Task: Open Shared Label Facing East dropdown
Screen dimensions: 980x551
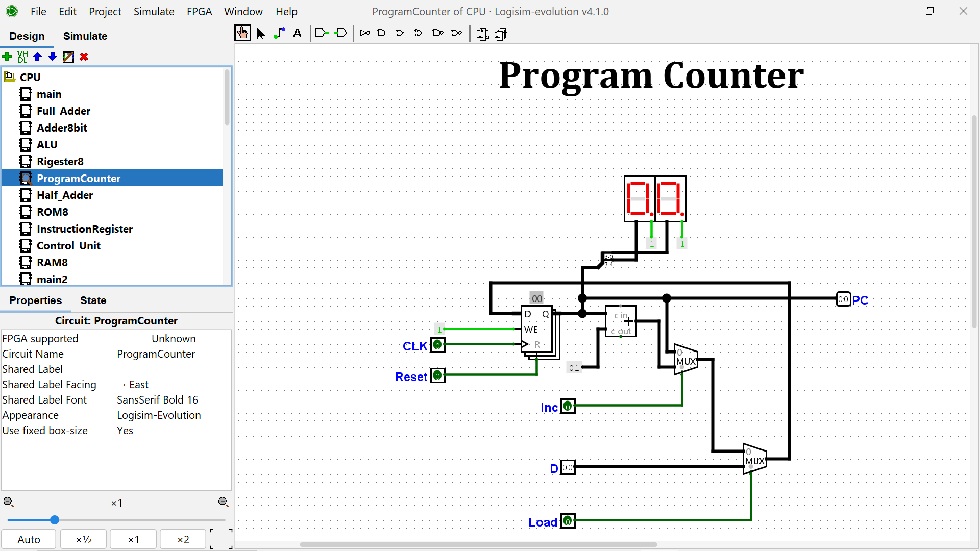Action: [174, 385]
